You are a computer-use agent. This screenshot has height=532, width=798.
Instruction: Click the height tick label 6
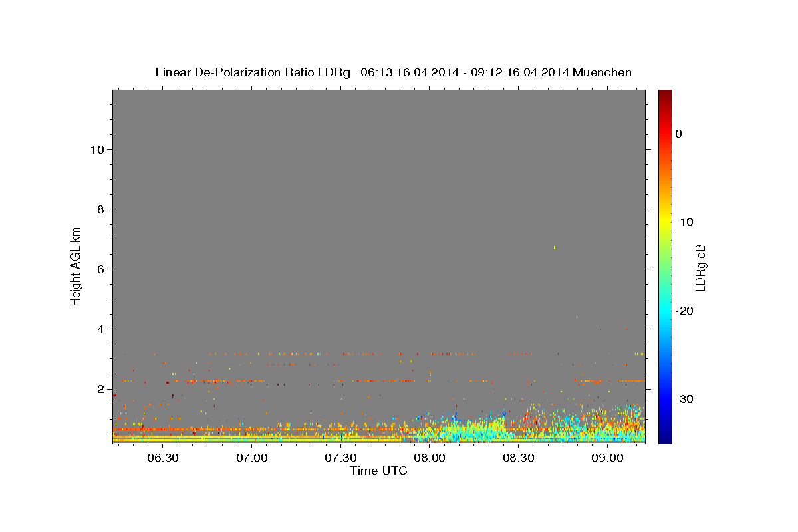coord(100,269)
